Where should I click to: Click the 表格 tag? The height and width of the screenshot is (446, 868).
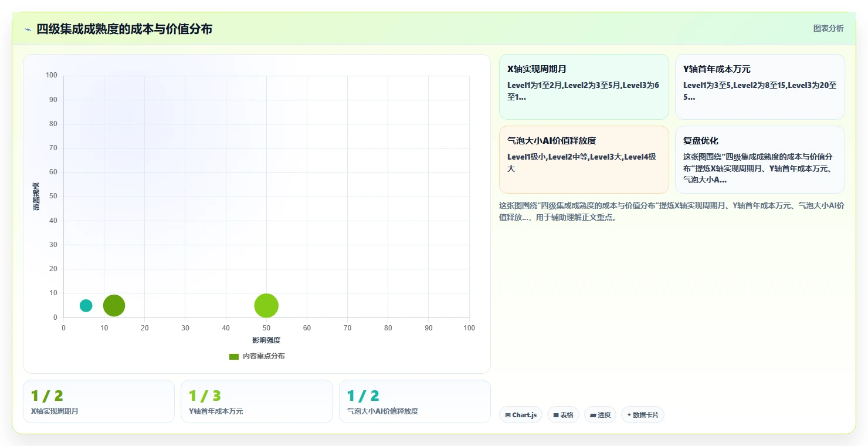[x=563, y=415]
